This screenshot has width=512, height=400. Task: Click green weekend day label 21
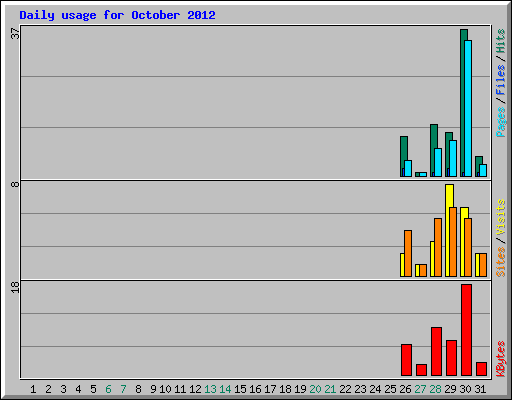(x=330, y=389)
